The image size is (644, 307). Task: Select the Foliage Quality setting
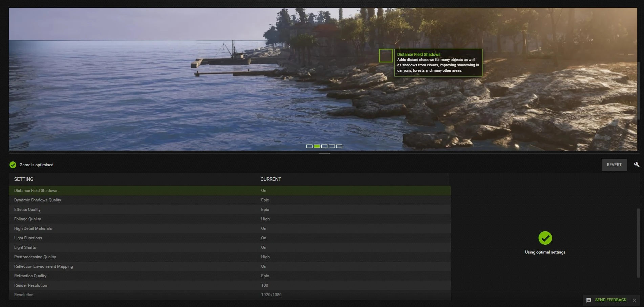point(230,219)
